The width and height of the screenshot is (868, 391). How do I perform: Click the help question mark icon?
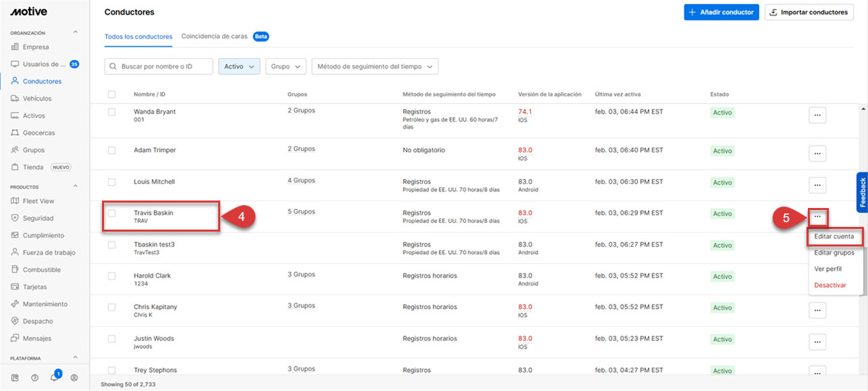tap(34, 378)
